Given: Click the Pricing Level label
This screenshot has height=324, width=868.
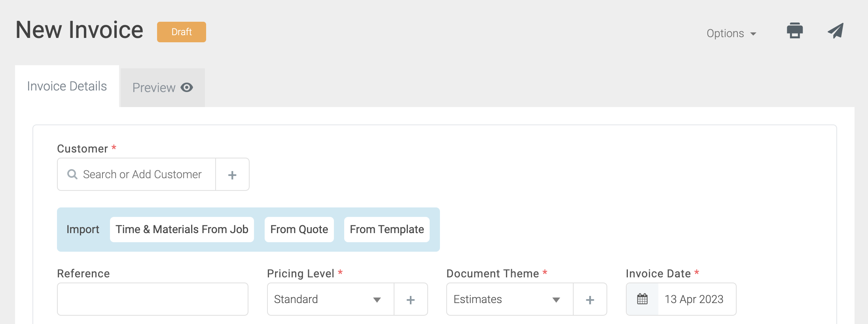Looking at the screenshot, I should [x=301, y=273].
